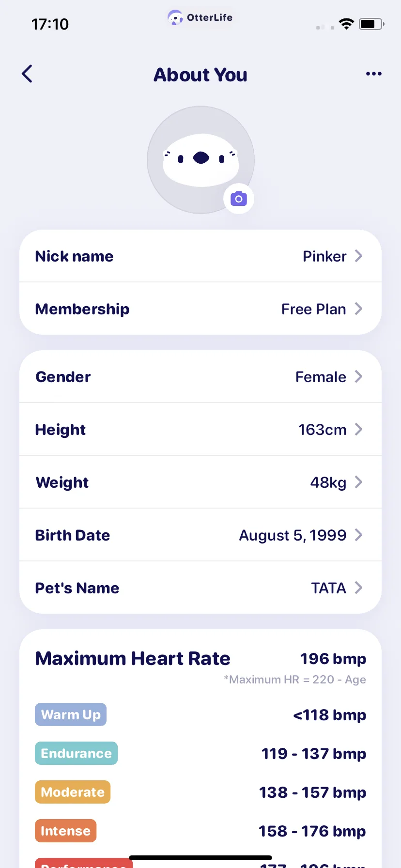Expand the chevron beside Female
The width and height of the screenshot is (401, 868).
[358, 376]
